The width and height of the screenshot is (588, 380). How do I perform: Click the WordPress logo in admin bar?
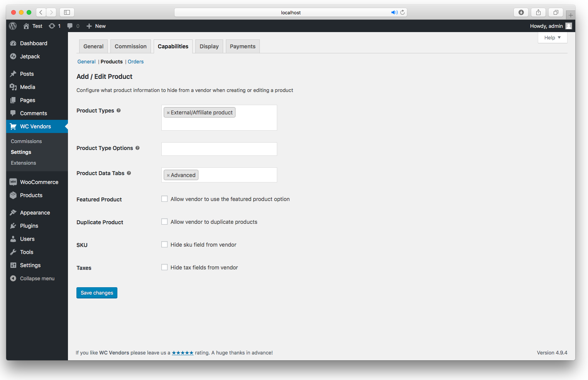coord(13,26)
